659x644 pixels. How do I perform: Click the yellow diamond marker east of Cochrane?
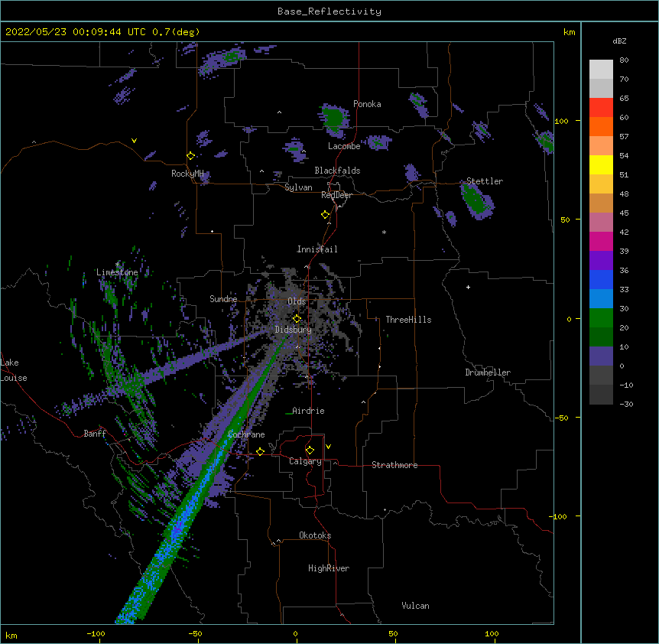[x=260, y=451]
